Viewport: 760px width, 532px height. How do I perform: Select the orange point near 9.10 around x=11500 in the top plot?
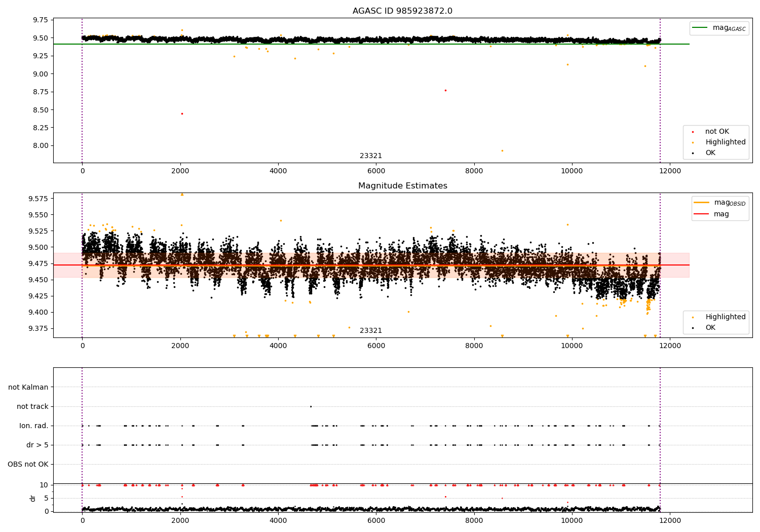tap(645, 66)
